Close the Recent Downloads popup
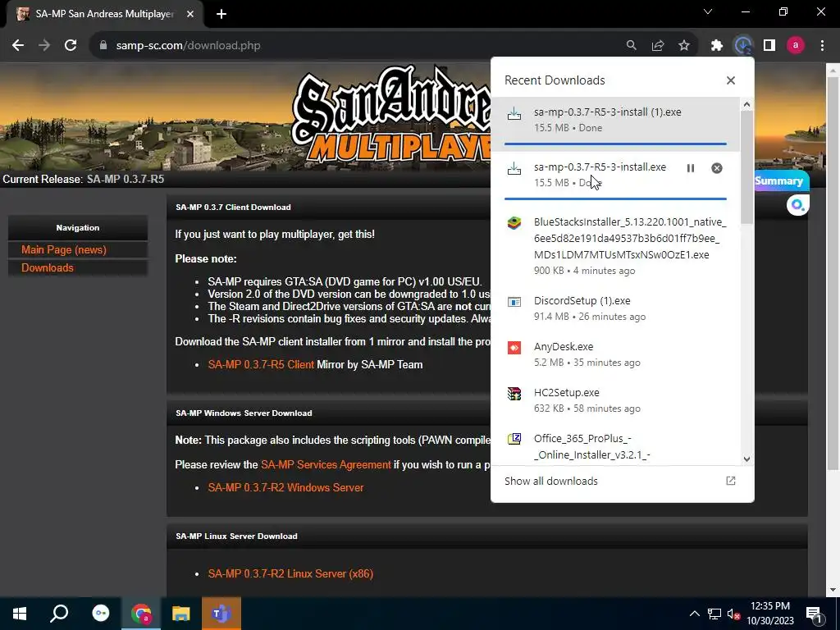840x630 pixels. [x=731, y=80]
